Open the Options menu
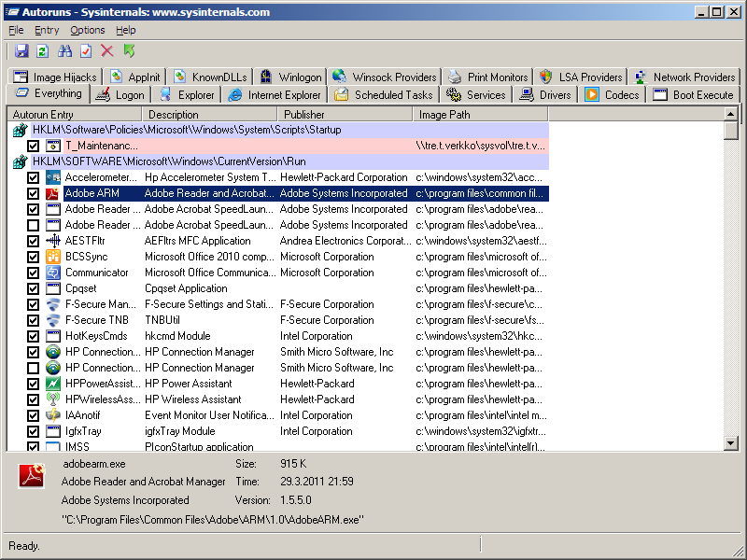 point(88,30)
